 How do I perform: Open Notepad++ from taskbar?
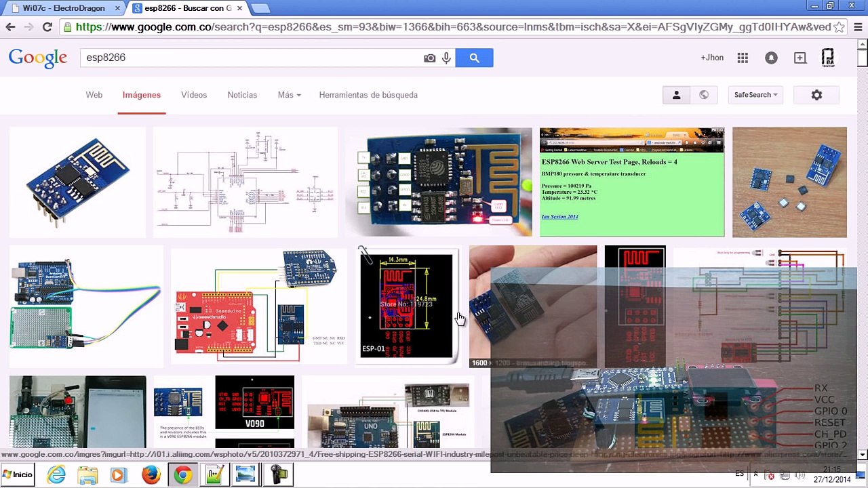click(214, 474)
